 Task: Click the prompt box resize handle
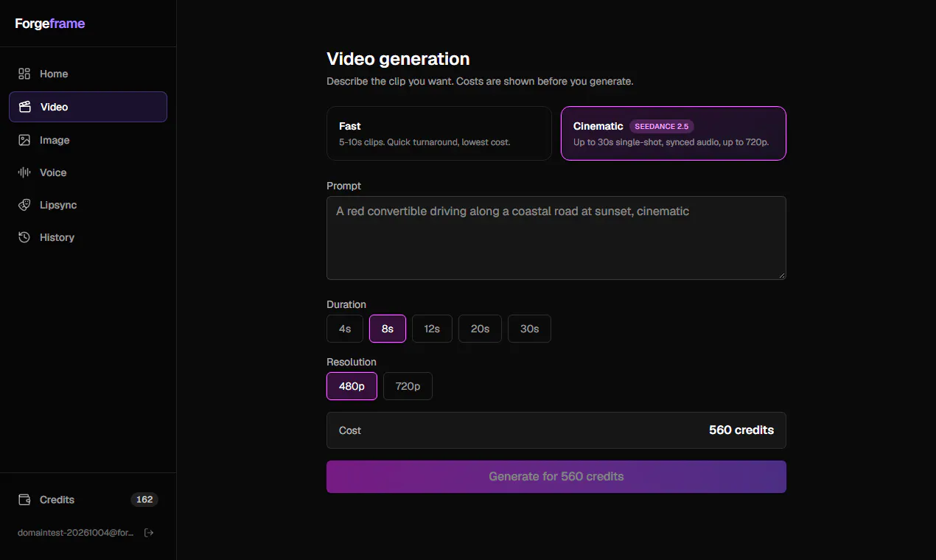coord(781,275)
